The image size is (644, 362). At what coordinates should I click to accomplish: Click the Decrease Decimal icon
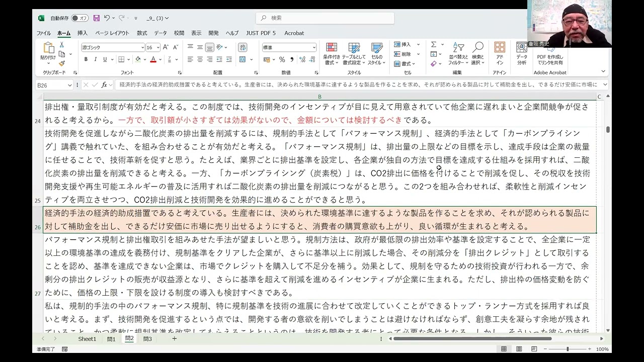point(312,59)
